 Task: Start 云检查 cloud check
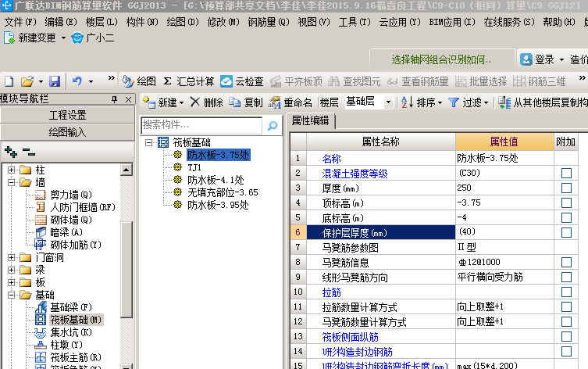[x=242, y=81]
